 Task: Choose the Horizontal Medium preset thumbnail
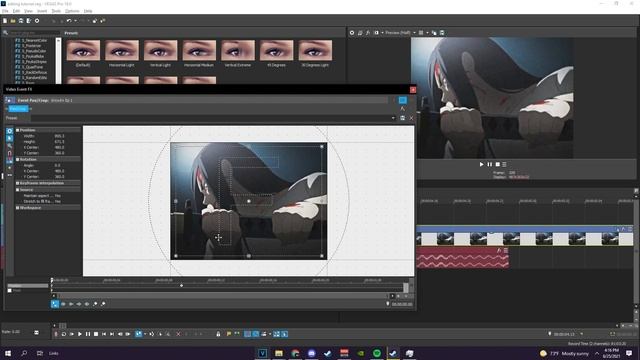199,50
